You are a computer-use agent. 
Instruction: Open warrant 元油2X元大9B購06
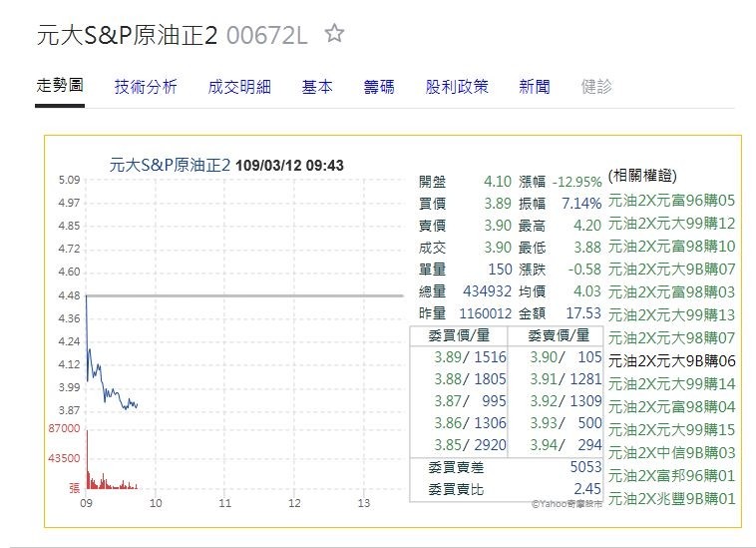pos(671,360)
